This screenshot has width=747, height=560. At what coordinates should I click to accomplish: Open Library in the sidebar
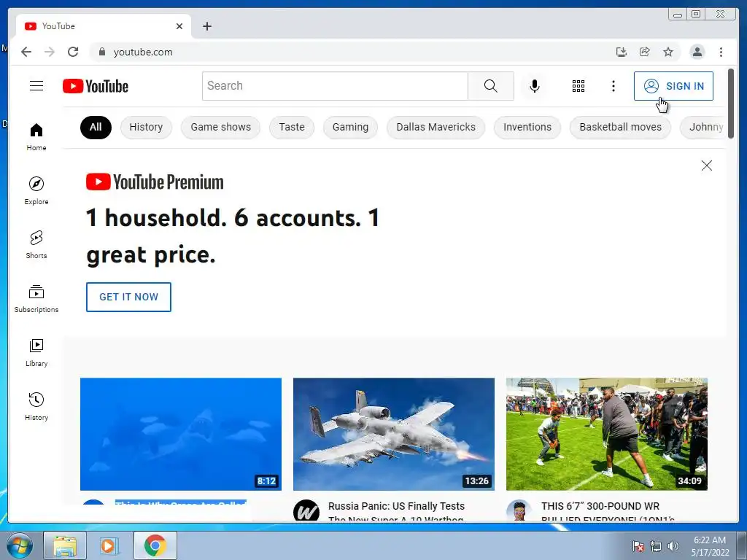coord(36,352)
